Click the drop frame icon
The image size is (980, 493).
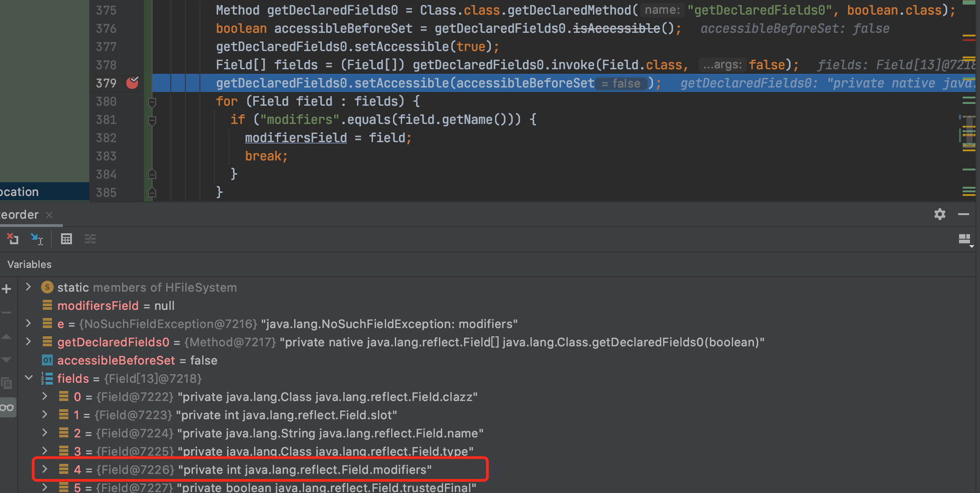click(13, 239)
